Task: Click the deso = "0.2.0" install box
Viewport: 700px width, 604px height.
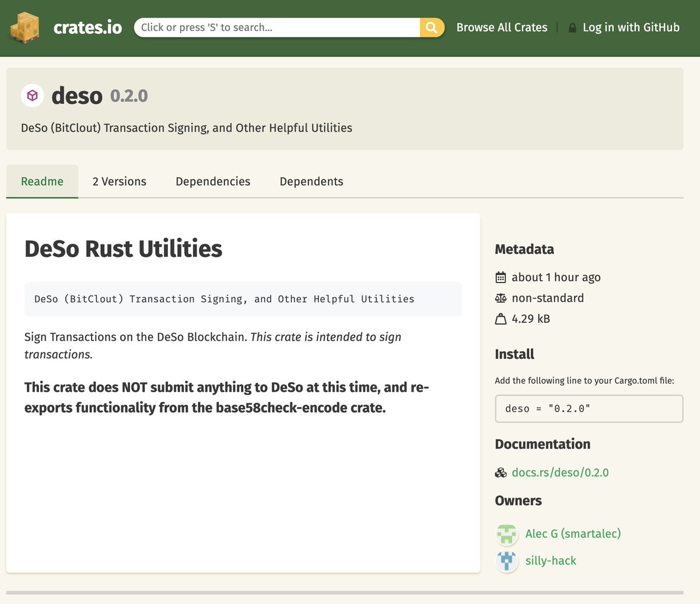Action: (589, 409)
